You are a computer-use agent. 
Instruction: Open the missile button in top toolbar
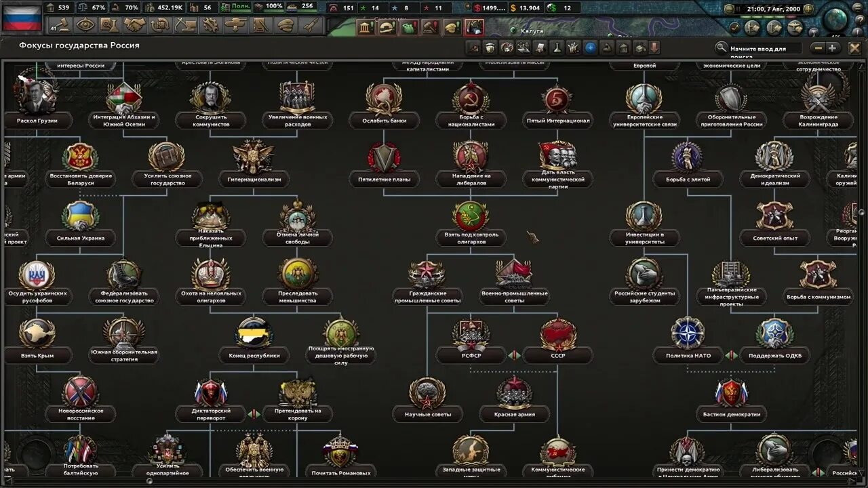[311, 25]
